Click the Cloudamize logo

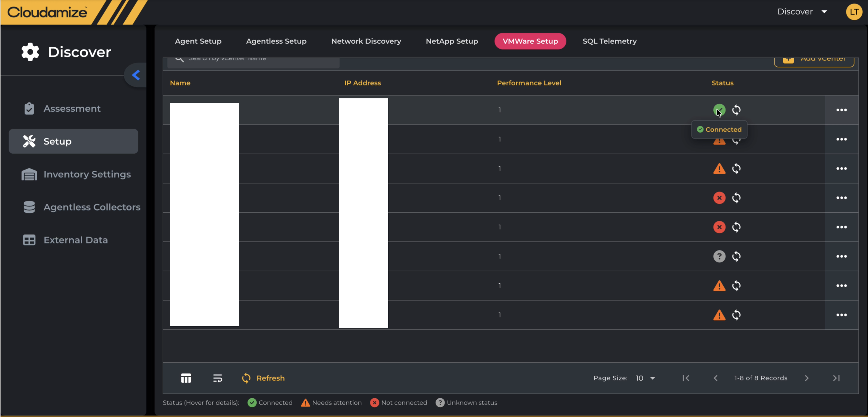coord(47,12)
